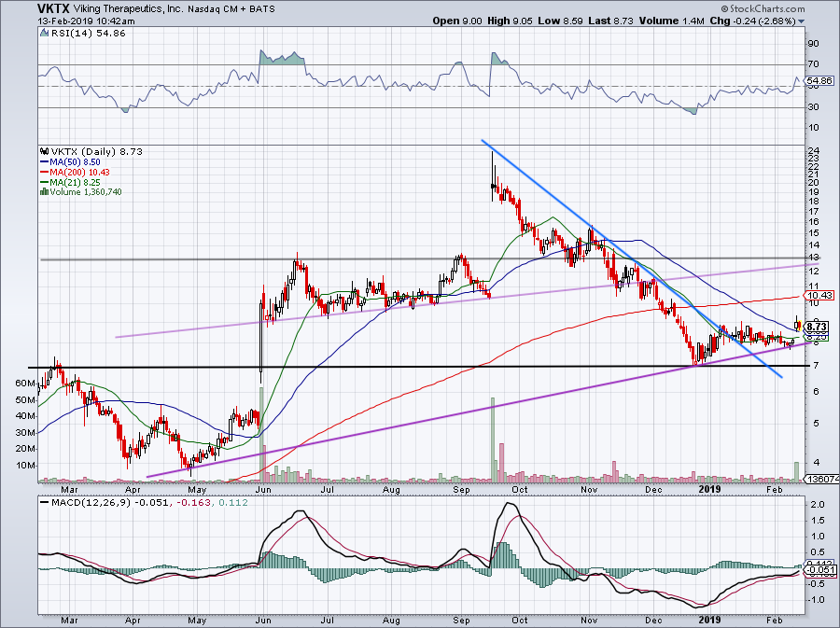The image size is (840, 628).
Task: Click the Volume 1,360,740 legend text
Action: coord(86,191)
